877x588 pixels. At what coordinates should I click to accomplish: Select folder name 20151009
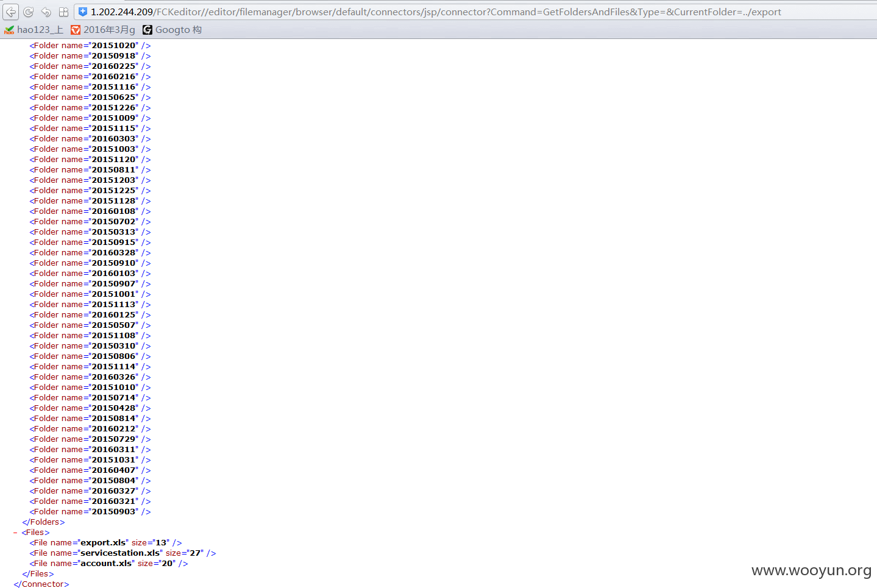click(x=113, y=118)
